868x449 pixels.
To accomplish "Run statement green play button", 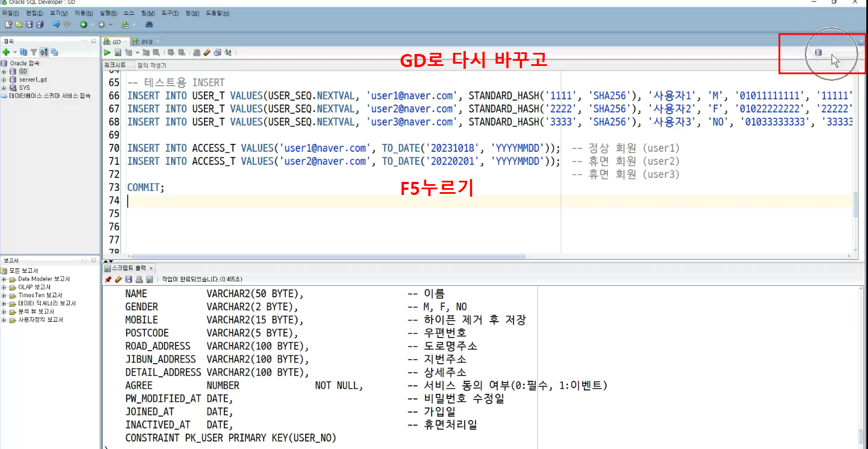I will pos(107,52).
